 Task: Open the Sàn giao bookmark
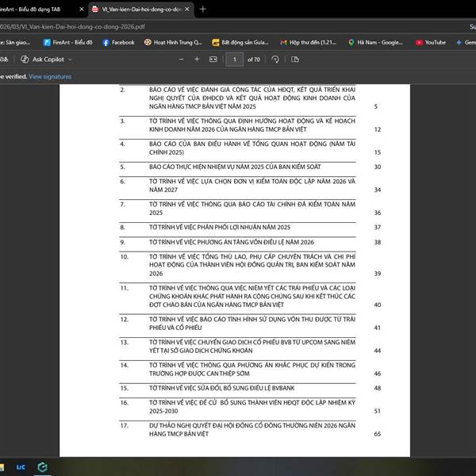(15, 43)
